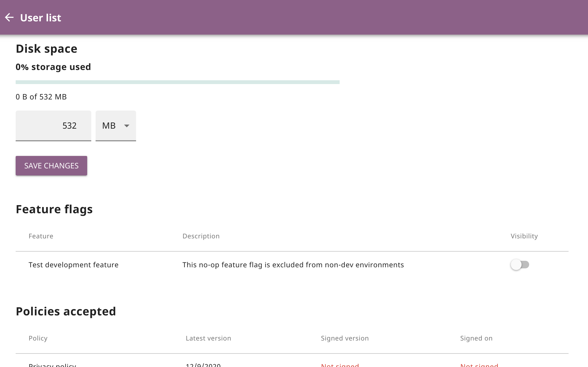Click the disk quota number field showing 532
Image resolution: width=588 pixels, height=367 pixels.
click(53, 126)
